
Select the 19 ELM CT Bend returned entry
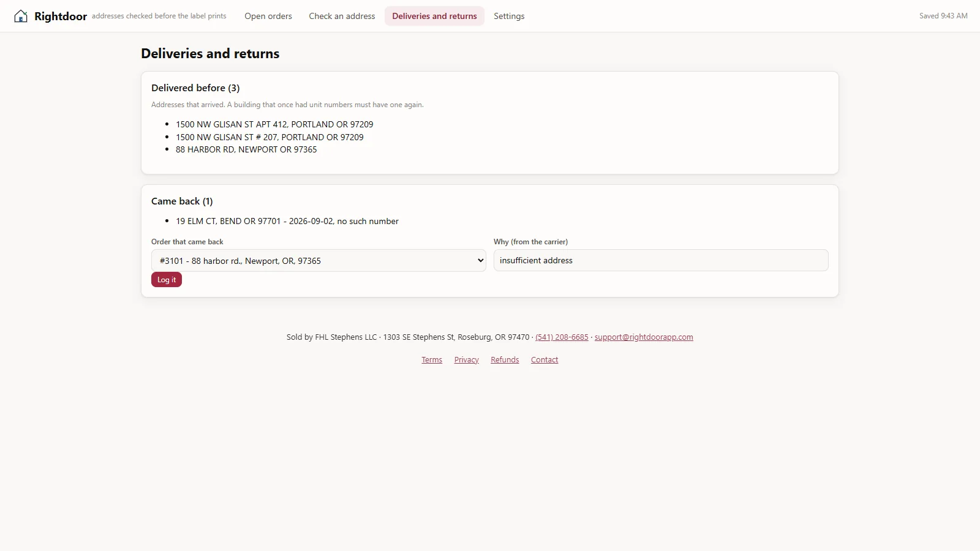coord(287,221)
